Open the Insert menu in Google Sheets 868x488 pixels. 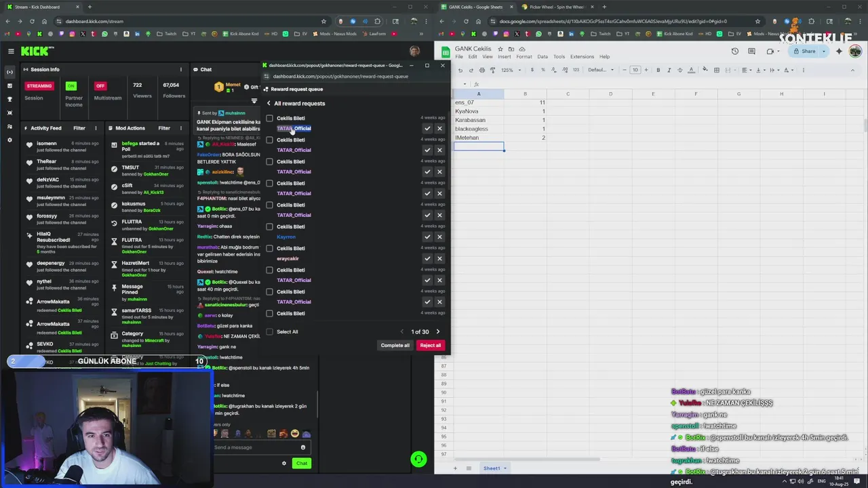click(x=505, y=56)
